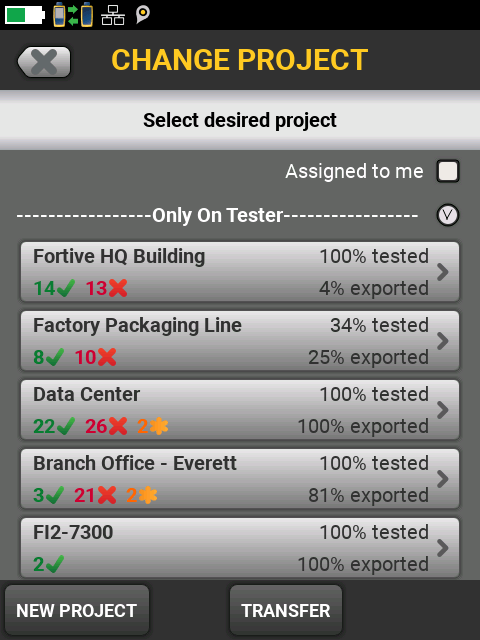
Task: Click the X back button icon
Action: tap(44, 62)
